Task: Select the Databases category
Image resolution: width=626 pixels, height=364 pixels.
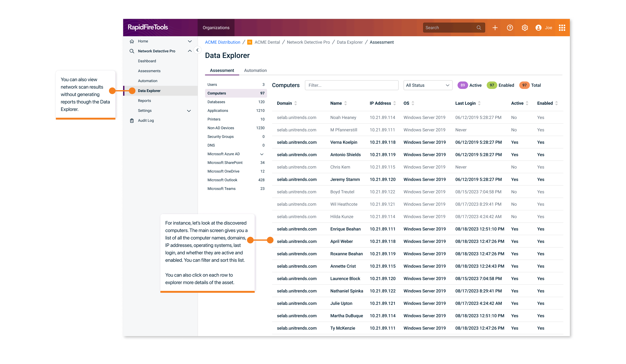Action: tap(216, 102)
